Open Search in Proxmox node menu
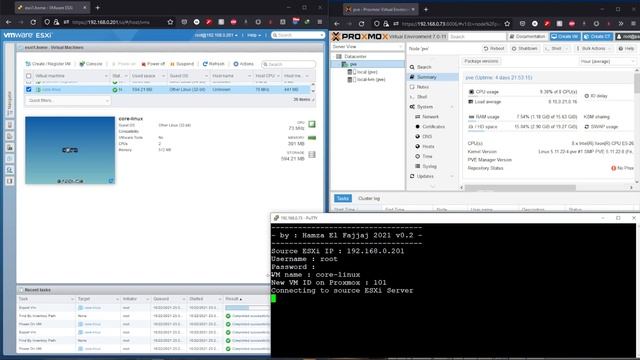 click(424, 67)
